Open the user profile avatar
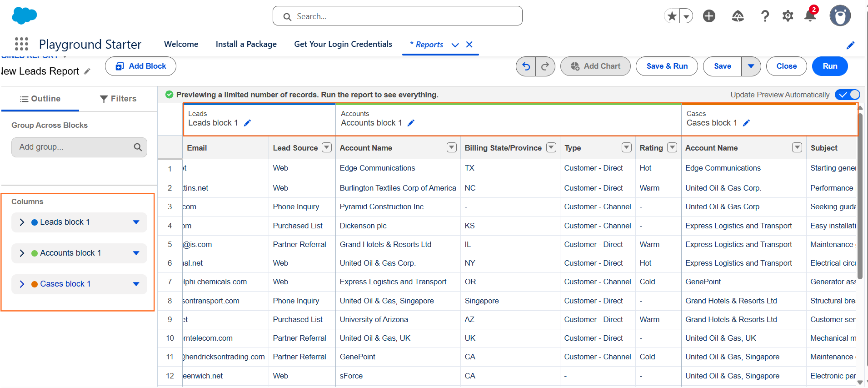 (840, 16)
